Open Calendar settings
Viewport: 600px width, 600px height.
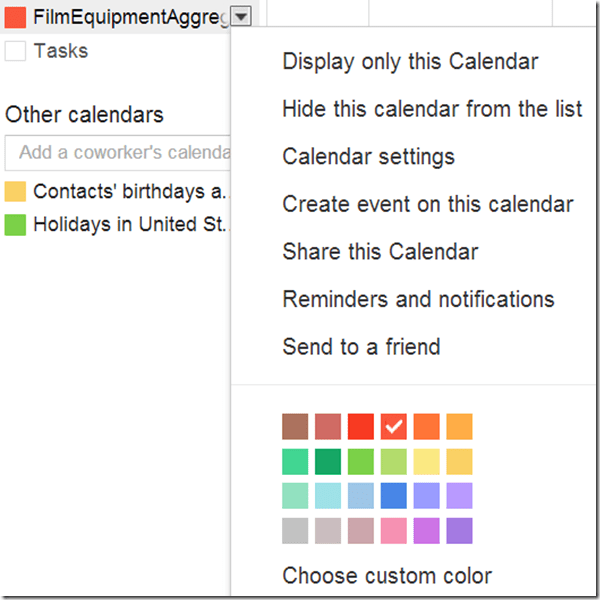pos(368,157)
